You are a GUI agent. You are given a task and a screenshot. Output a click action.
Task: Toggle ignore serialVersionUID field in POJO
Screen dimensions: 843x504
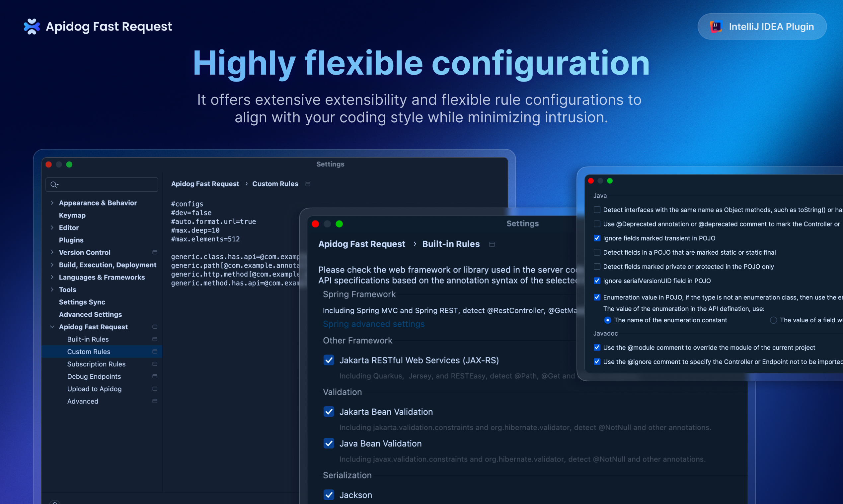point(597,281)
